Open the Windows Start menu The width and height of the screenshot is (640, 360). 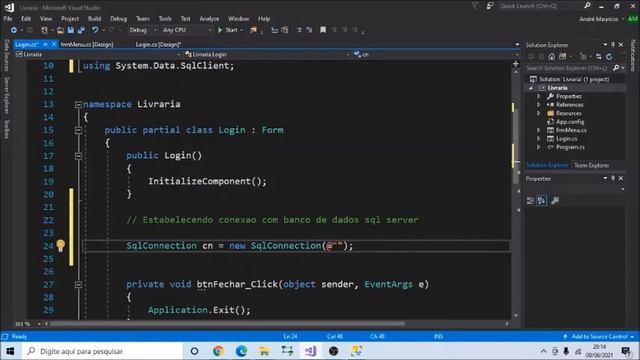click(x=10, y=351)
